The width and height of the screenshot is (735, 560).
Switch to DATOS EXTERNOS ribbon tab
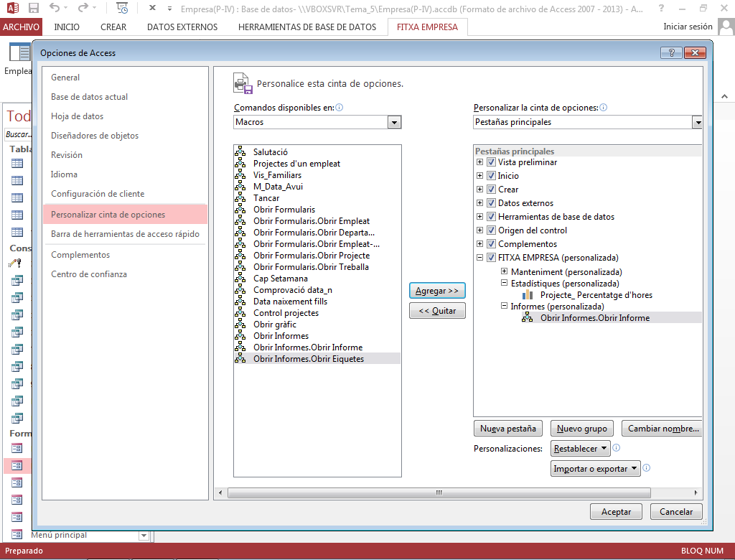(182, 27)
